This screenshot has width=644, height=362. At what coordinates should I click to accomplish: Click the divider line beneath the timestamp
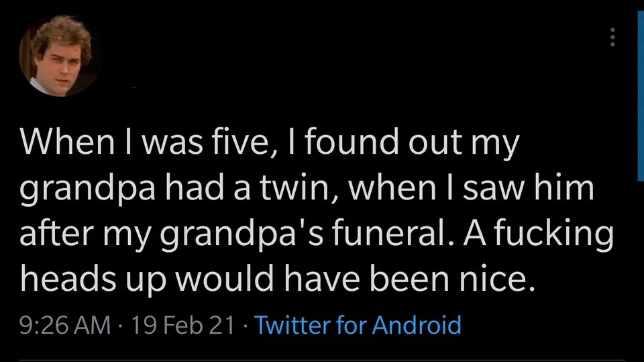pyautogui.click(x=322, y=361)
